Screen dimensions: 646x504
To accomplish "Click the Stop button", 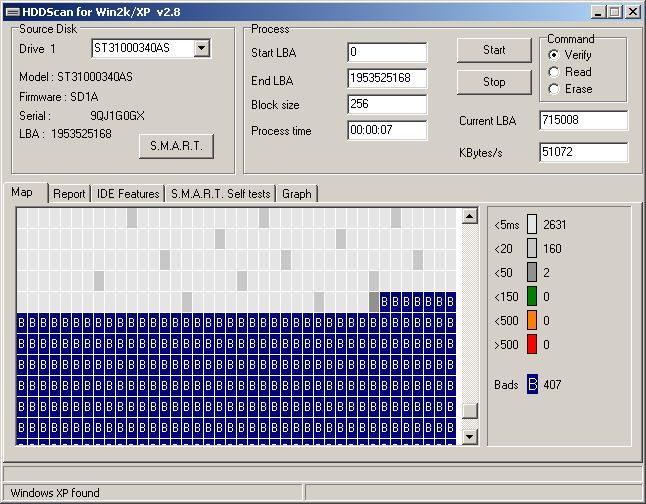I will tap(494, 82).
